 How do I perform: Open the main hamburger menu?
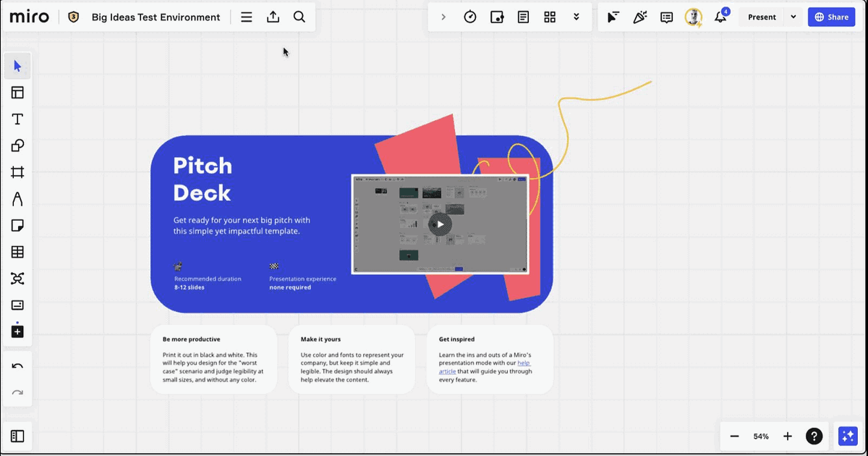pyautogui.click(x=247, y=17)
